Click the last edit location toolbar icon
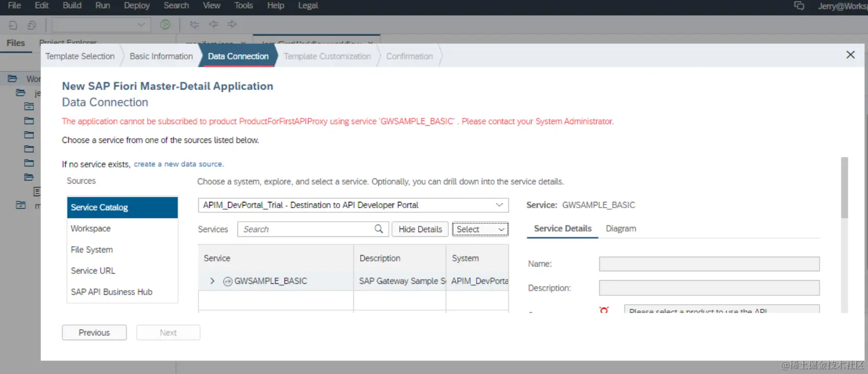This screenshot has height=374, width=868. tap(195, 25)
